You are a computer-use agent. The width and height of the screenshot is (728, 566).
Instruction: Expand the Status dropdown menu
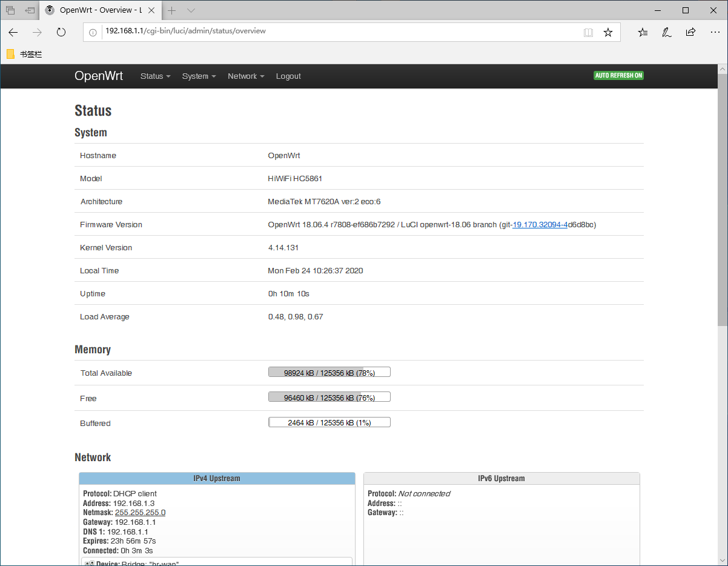[156, 76]
